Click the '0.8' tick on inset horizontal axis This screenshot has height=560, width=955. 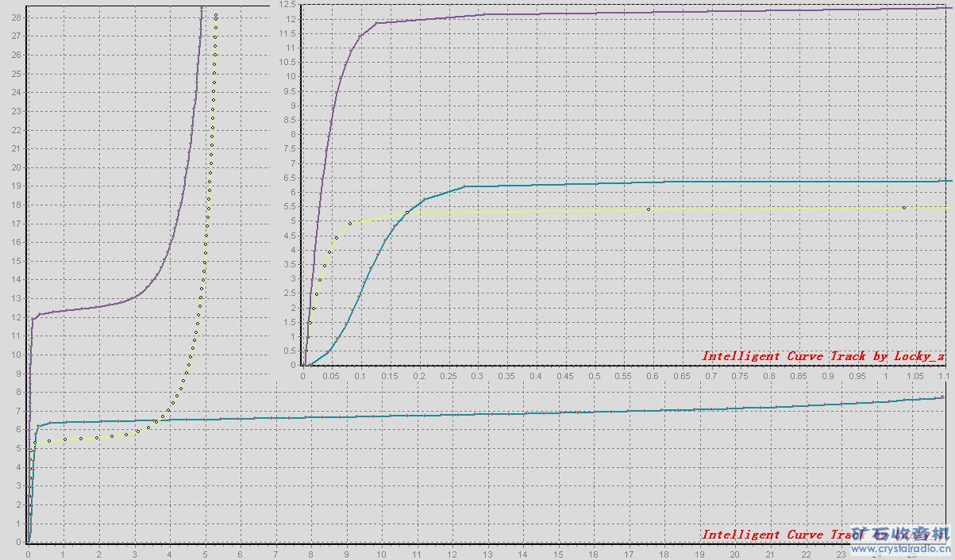(769, 375)
